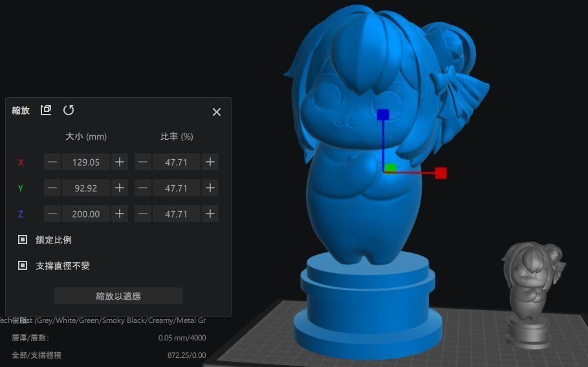Viewport: 588px width, 367px height.
Task: Select the green Y-axis gizmo handle
Action: pos(390,168)
